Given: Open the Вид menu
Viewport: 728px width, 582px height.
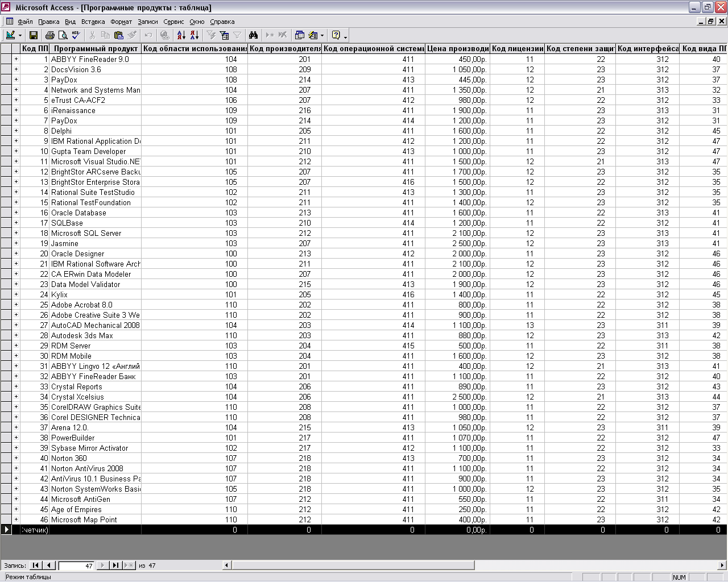Looking at the screenshot, I should (x=70, y=22).
